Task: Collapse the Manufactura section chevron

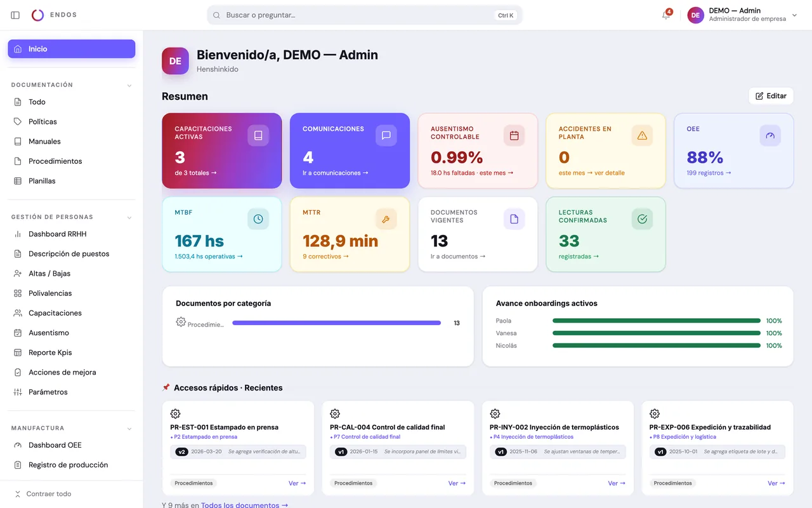Action: [x=129, y=429]
